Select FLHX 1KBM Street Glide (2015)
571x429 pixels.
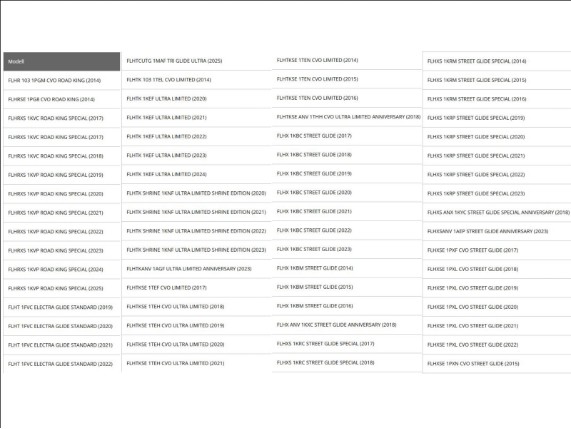pyautogui.click(x=315, y=288)
